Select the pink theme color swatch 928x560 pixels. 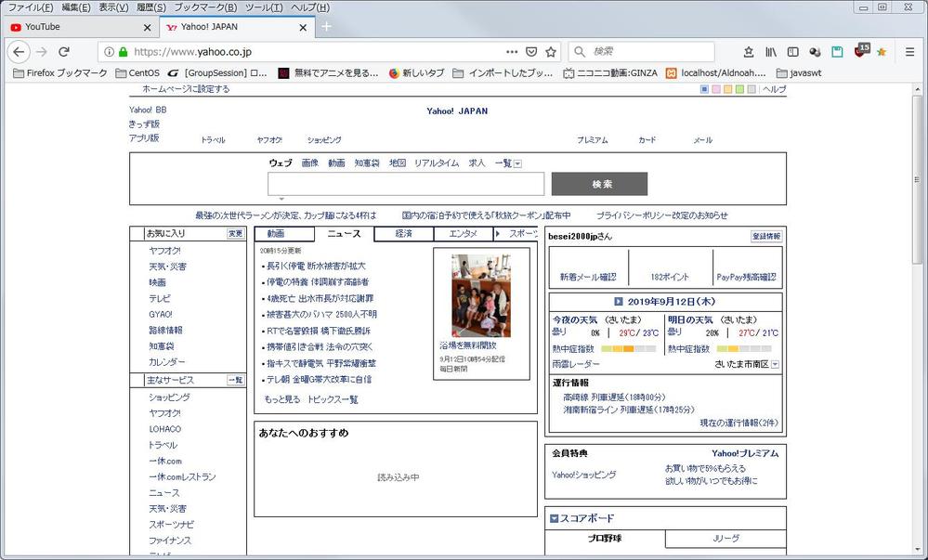coord(716,90)
